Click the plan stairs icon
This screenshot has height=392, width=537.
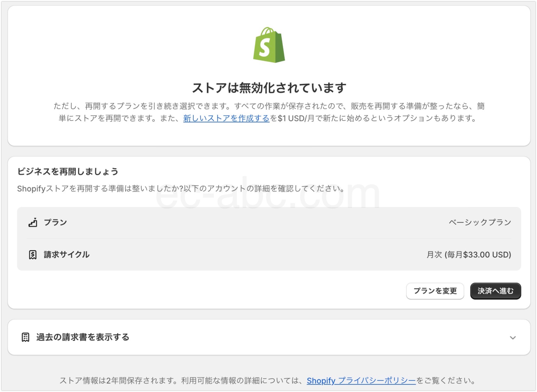coord(33,222)
